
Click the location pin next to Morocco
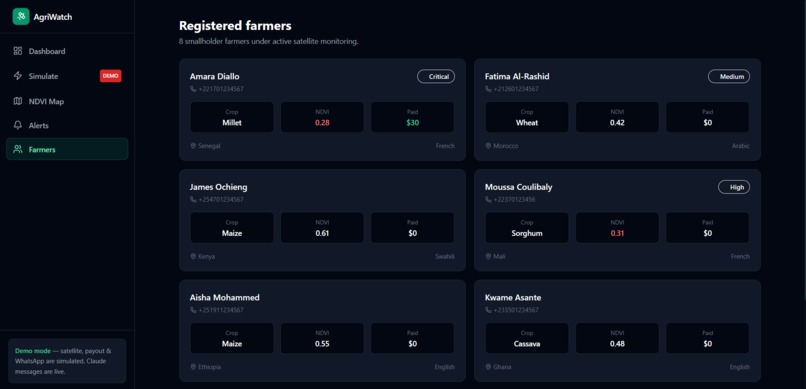[x=488, y=146]
